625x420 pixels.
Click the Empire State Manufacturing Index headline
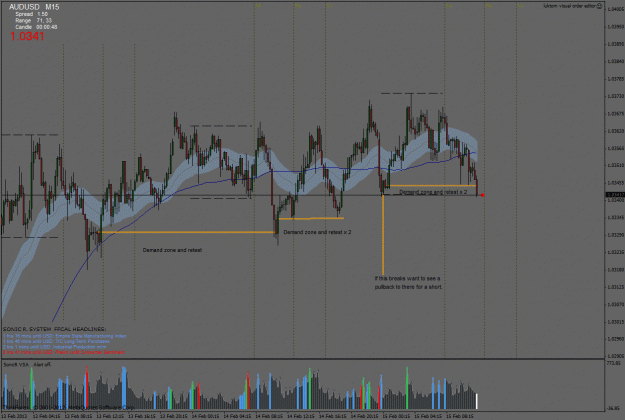[x=65, y=336]
